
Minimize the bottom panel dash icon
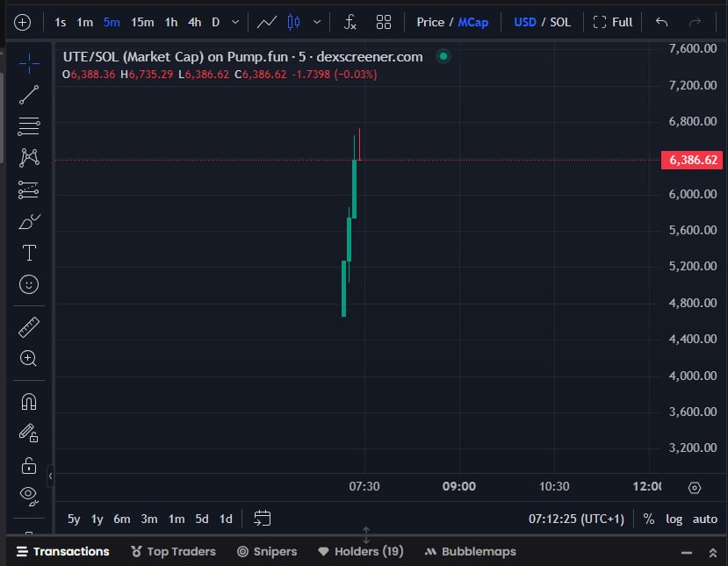tap(687, 553)
